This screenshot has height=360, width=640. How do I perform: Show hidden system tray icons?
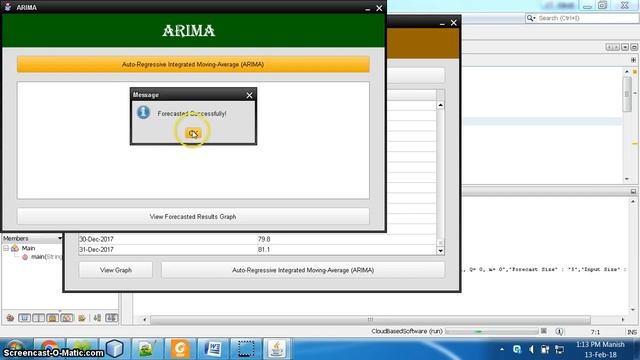point(502,349)
